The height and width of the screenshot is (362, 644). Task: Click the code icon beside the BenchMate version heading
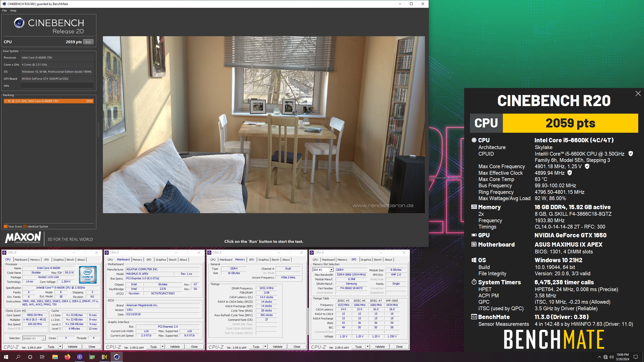point(474,317)
